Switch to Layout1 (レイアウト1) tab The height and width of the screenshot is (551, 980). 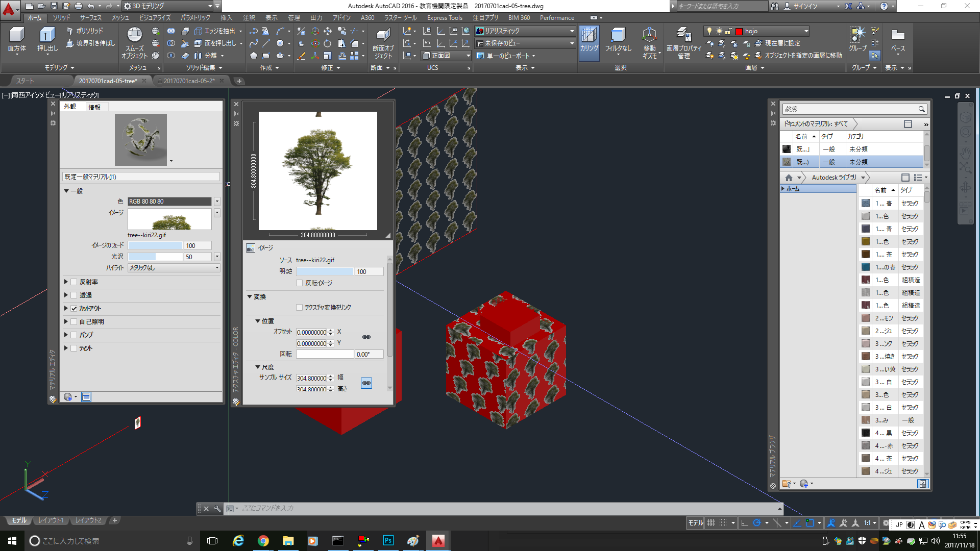click(51, 520)
